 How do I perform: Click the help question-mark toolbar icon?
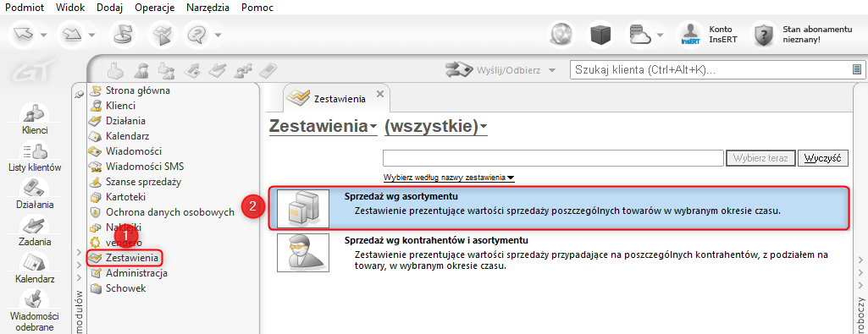tap(196, 35)
